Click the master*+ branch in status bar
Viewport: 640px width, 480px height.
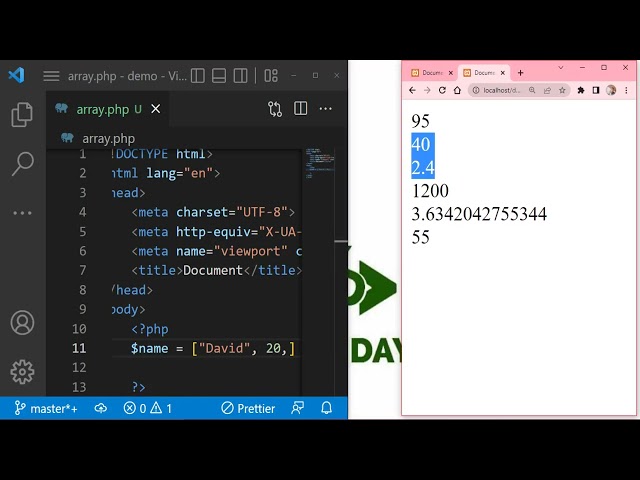click(x=46, y=408)
